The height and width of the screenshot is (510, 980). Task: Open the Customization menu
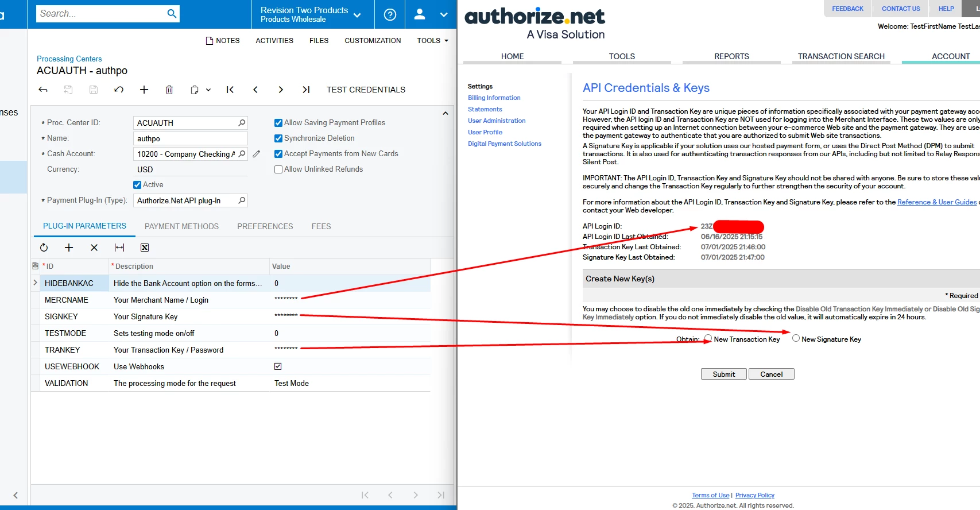pyautogui.click(x=373, y=41)
